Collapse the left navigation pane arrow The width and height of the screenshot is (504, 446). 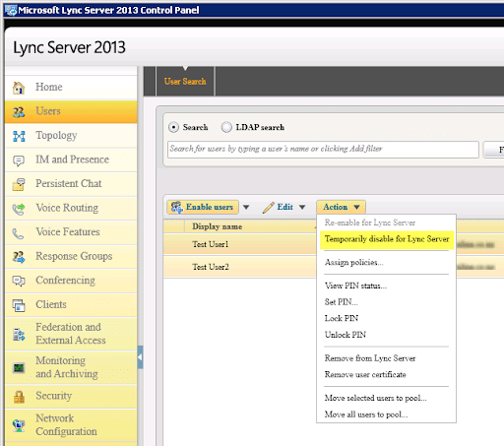[x=140, y=357]
